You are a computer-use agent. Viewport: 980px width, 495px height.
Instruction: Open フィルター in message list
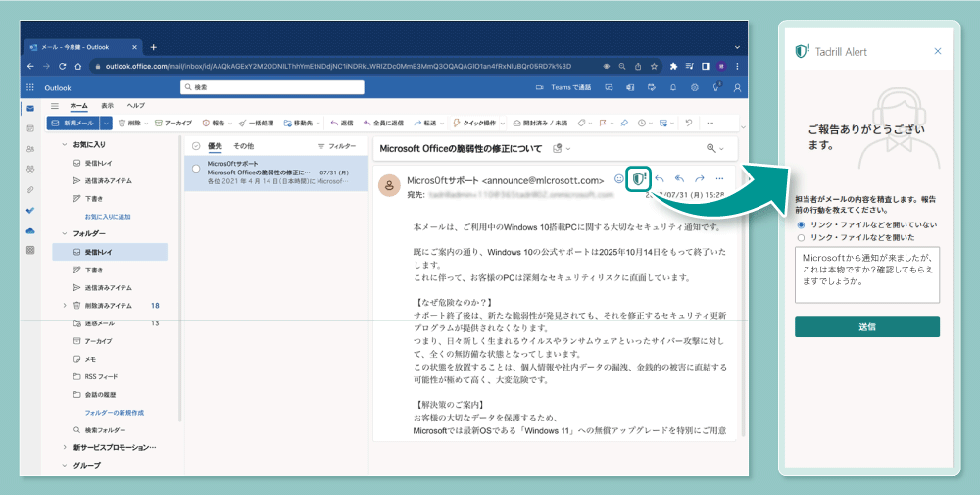pos(337,146)
